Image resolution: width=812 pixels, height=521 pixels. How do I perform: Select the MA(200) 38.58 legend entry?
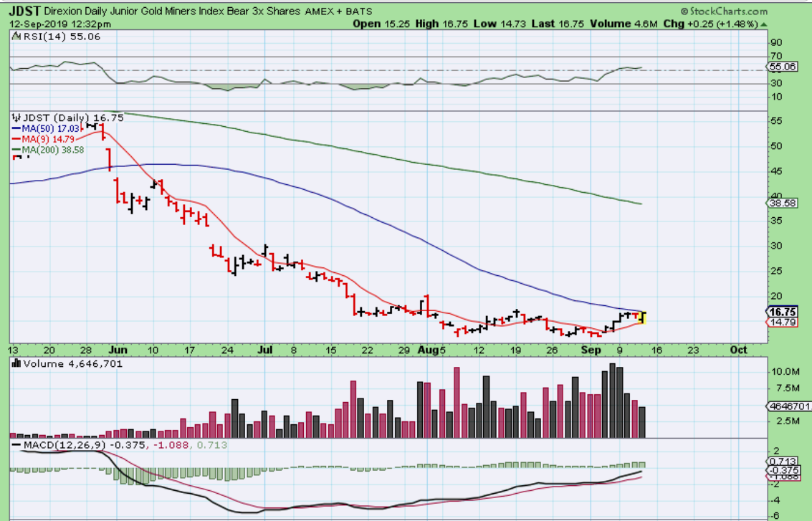(47, 150)
